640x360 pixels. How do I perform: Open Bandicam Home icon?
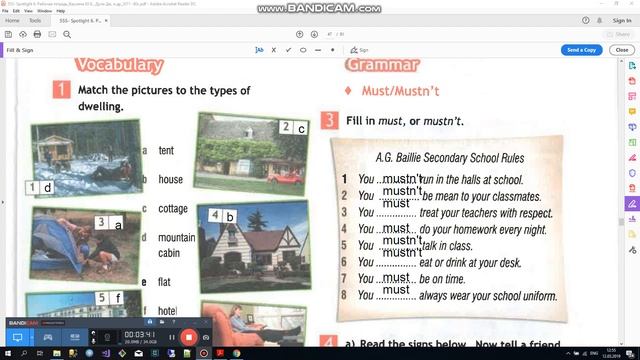(150, 322)
